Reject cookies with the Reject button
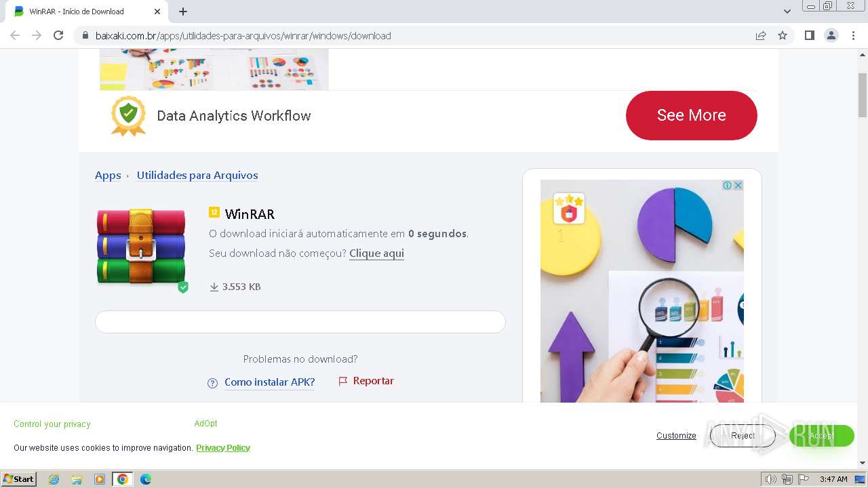 [743, 436]
